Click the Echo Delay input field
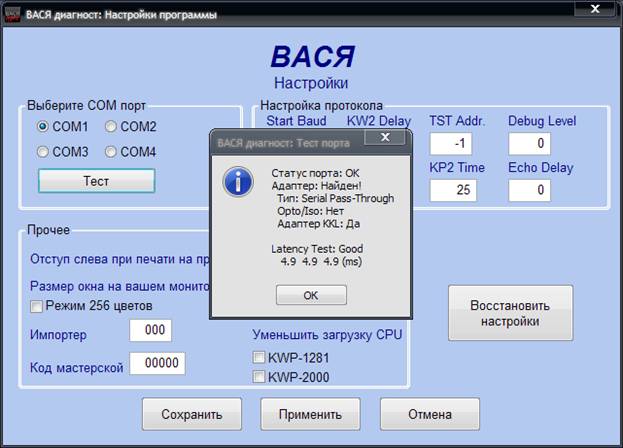The image size is (623, 448). tap(530, 190)
